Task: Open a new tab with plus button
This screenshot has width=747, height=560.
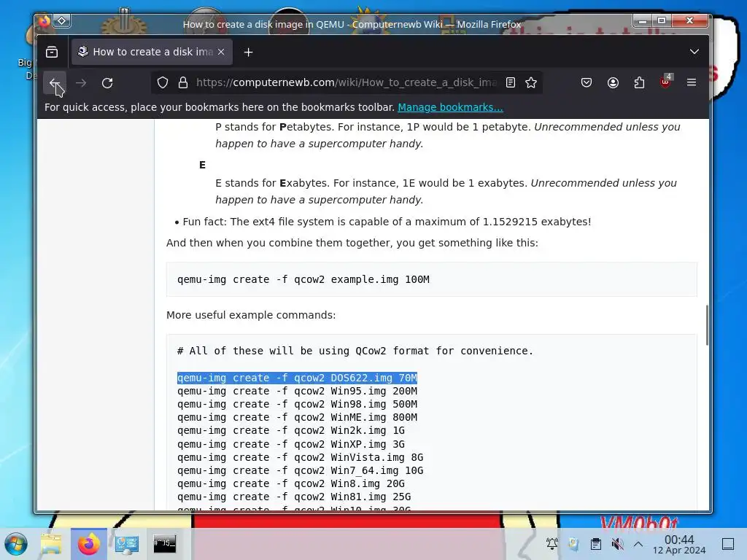Action: [248, 52]
